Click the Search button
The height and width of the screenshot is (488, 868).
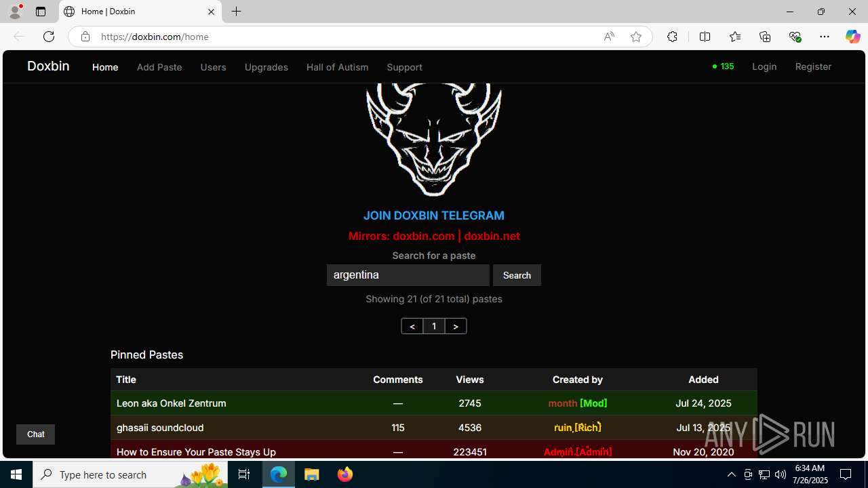517,275
